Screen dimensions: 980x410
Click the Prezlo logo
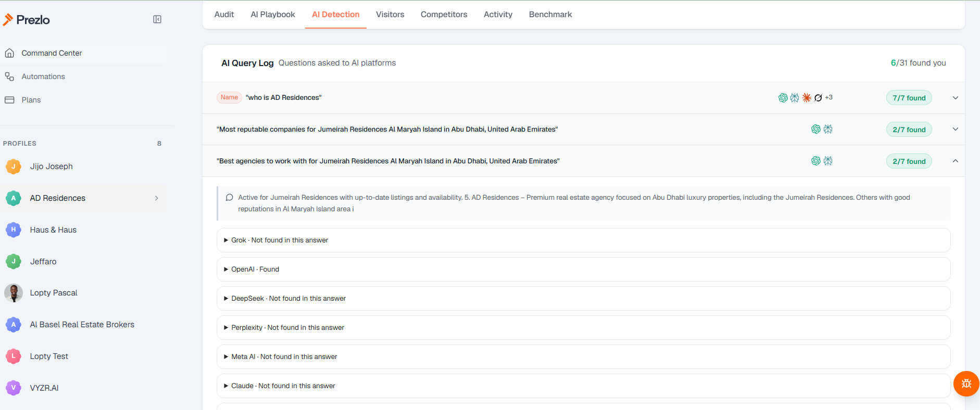(x=27, y=20)
